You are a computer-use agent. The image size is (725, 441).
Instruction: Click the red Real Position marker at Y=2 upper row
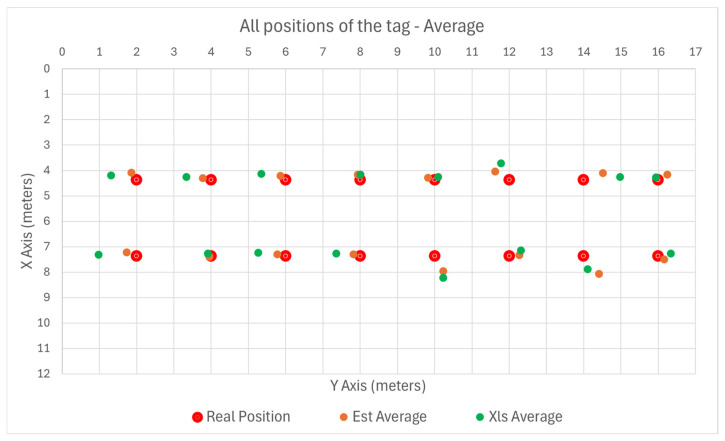tap(136, 179)
